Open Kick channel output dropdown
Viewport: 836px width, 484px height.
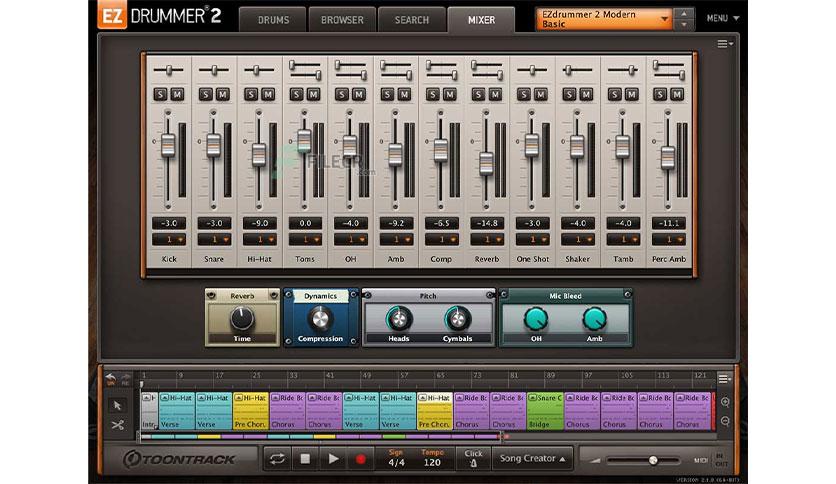(x=168, y=240)
